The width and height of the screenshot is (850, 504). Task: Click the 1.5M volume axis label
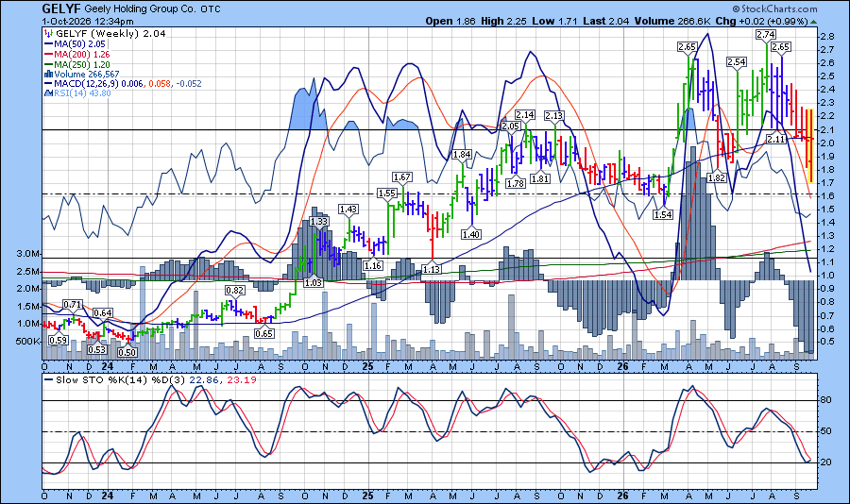[x=27, y=306]
